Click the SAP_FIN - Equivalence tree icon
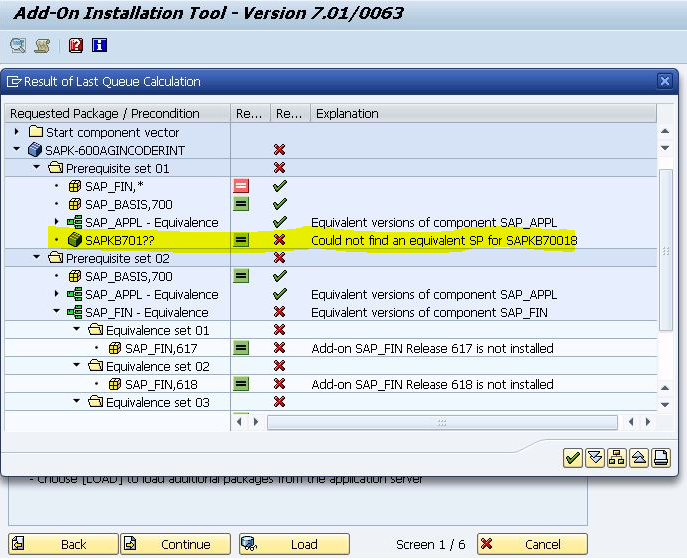The height and width of the screenshot is (560, 687). [75, 312]
